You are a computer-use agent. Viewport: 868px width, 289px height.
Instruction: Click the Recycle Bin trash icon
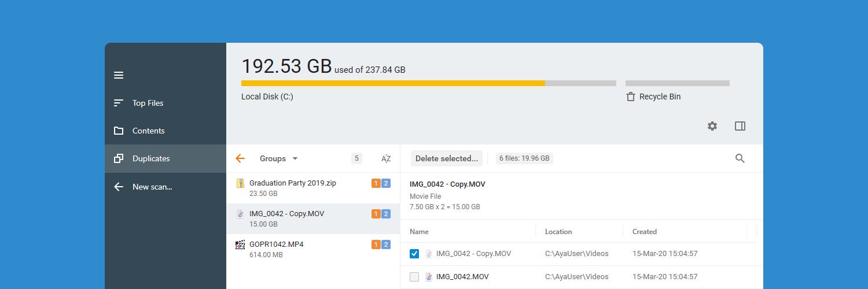point(631,97)
